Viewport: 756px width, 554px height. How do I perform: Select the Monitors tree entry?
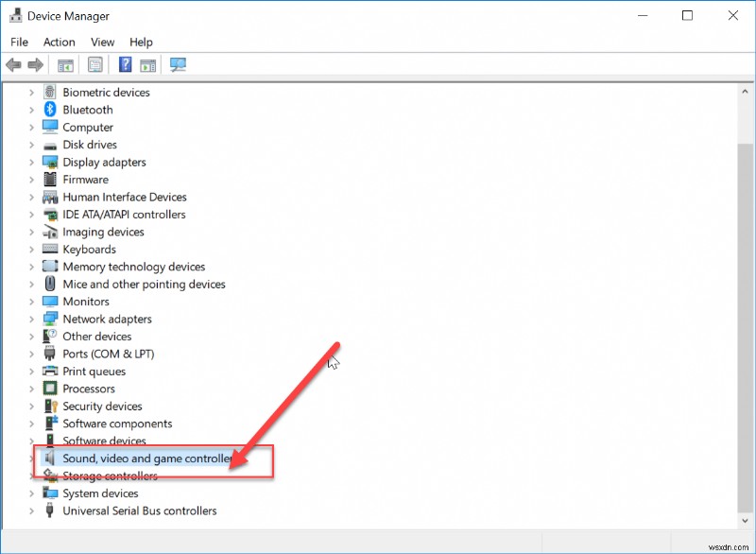tap(90, 301)
